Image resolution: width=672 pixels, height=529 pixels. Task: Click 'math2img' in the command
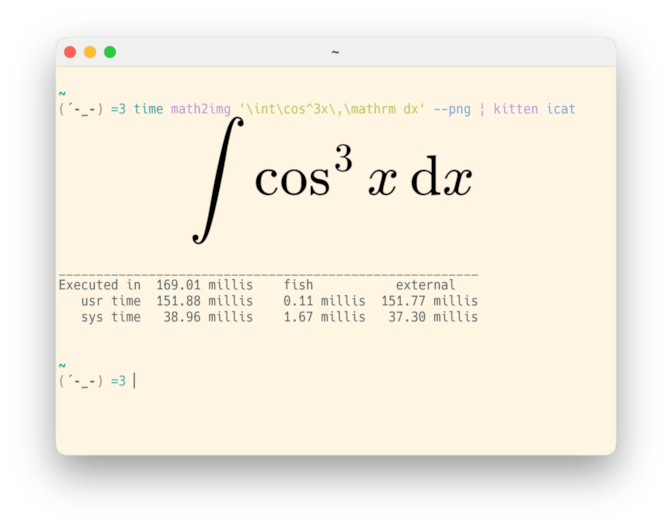click(201, 109)
